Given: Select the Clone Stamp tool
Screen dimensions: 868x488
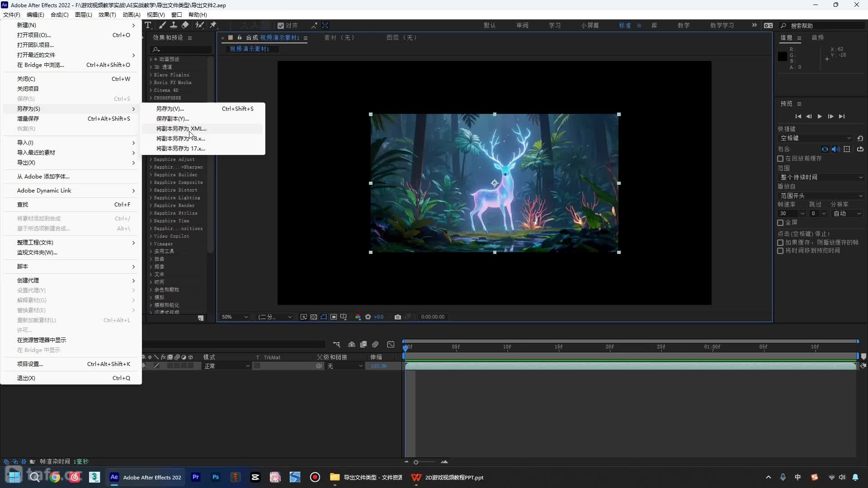Looking at the screenshot, I should 173,25.
